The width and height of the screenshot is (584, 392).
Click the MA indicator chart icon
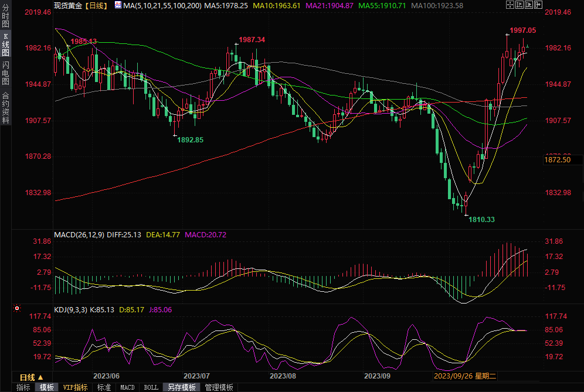point(118,5)
